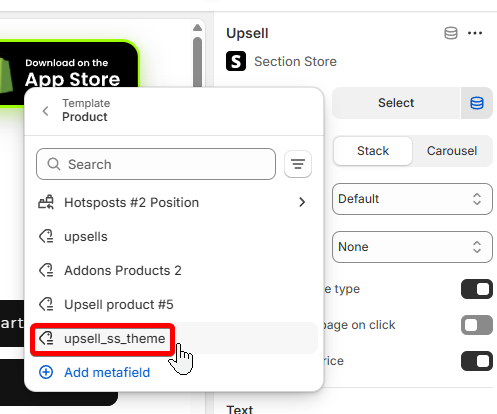This screenshot has height=414, width=497.
Task: Click into the metafield Search box
Action: [x=156, y=164]
